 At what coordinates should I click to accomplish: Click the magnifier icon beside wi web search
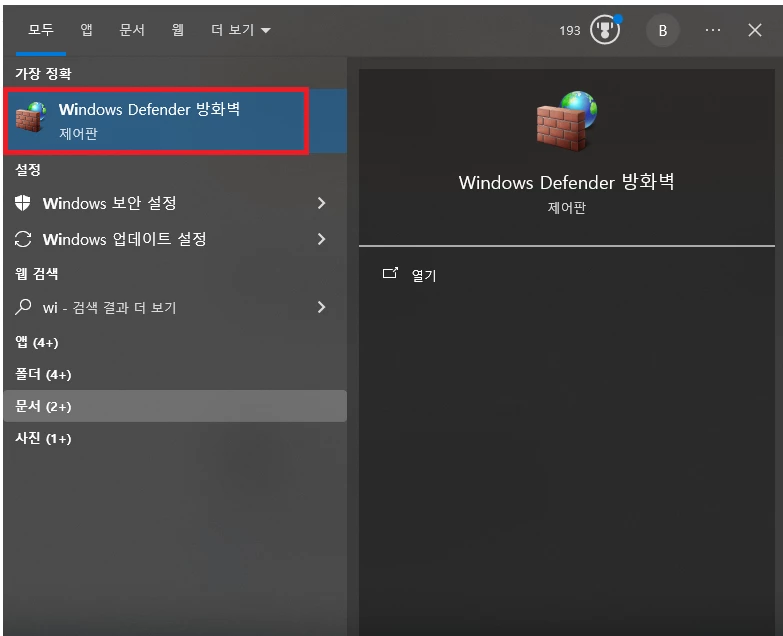[x=23, y=307]
